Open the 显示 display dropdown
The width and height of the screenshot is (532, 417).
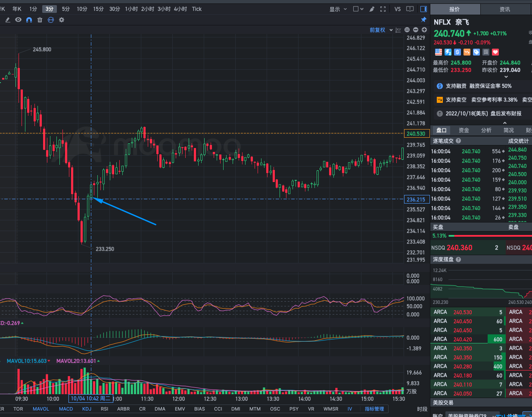[x=338, y=9]
